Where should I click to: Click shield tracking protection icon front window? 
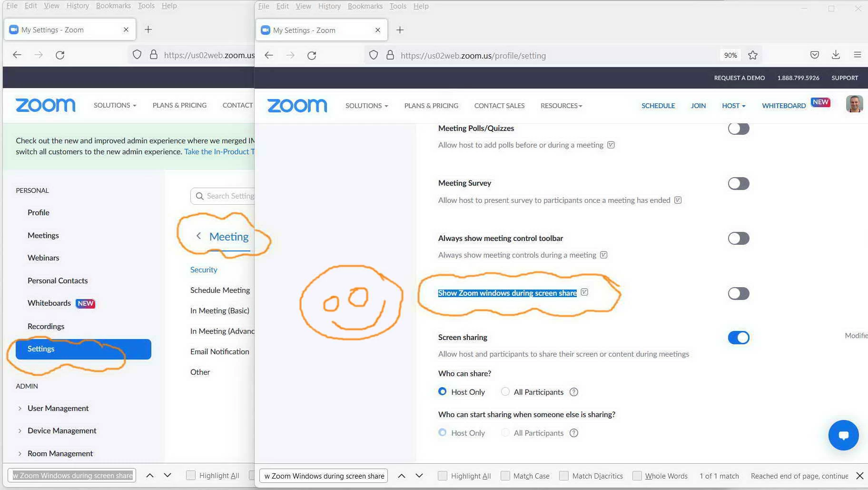click(x=374, y=55)
